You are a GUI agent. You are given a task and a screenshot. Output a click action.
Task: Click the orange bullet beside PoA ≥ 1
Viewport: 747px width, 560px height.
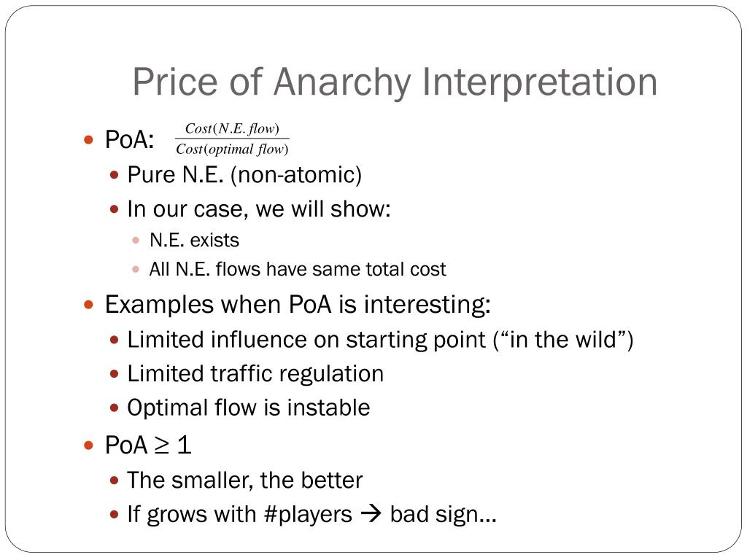point(88,446)
